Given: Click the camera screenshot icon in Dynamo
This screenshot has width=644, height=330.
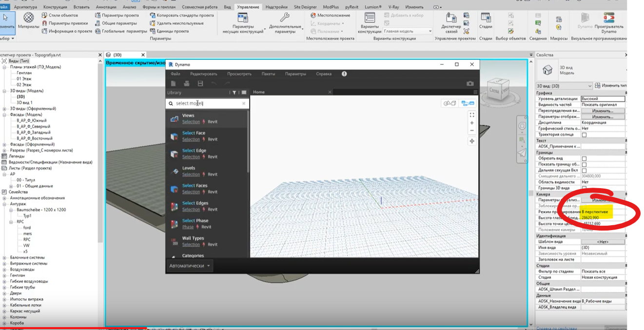Looking at the screenshot, I should [470, 83].
